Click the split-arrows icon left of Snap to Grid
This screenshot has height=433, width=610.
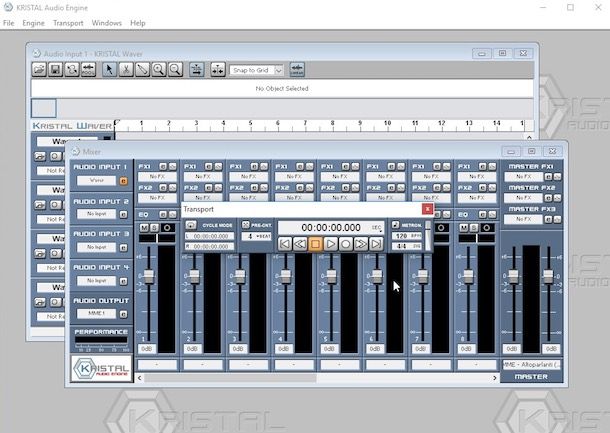coord(218,70)
